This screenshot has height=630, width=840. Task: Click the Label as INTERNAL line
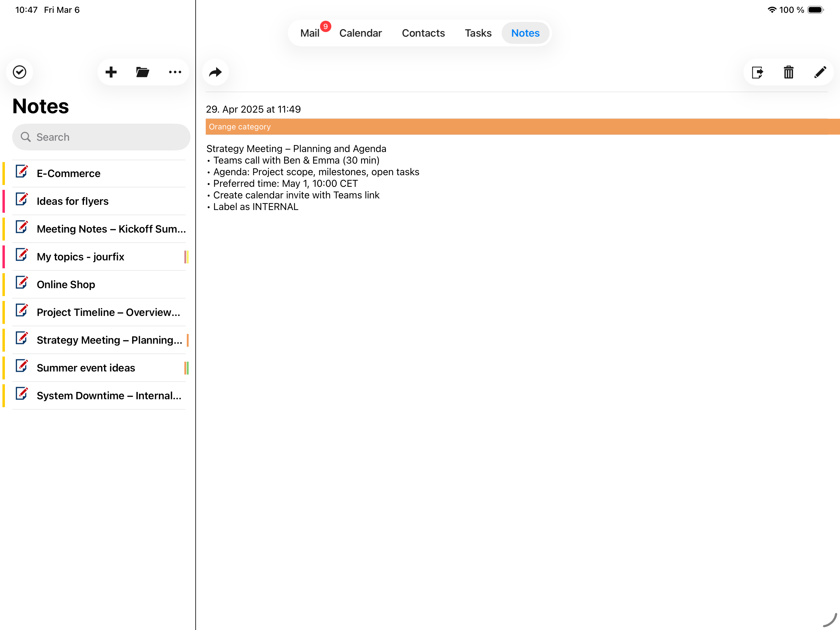click(252, 207)
